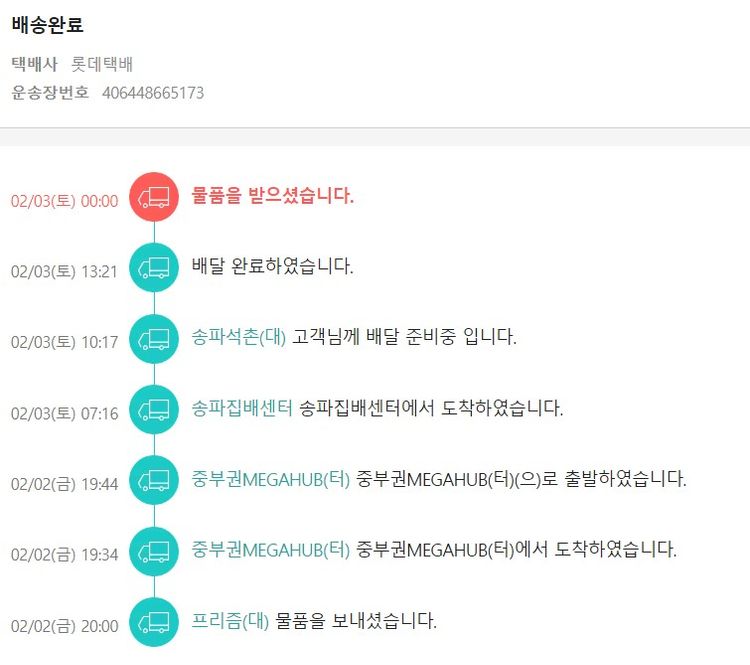Click the tracking number 406448665173

153,93
